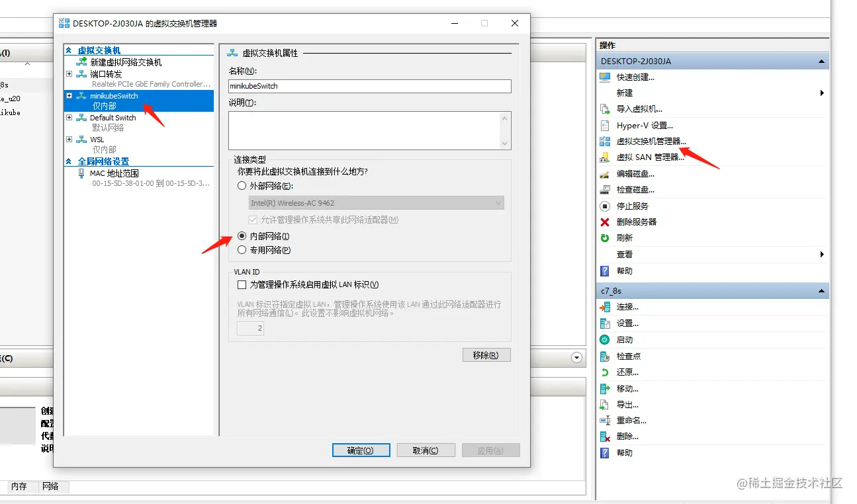Image resolution: width=857 pixels, height=504 pixels.
Task: Select MAC 地址范围 in the tree
Action: [x=114, y=173]
